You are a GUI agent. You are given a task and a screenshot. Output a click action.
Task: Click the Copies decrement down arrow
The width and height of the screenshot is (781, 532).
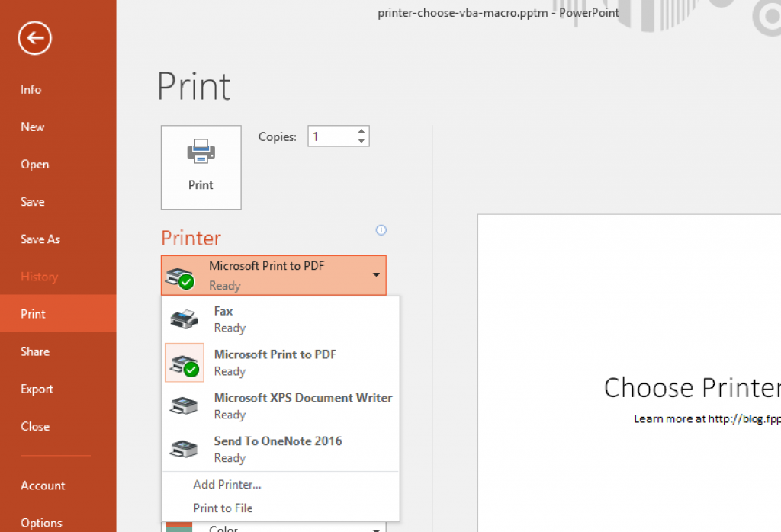pyautogui.click(x=362, y=140)
